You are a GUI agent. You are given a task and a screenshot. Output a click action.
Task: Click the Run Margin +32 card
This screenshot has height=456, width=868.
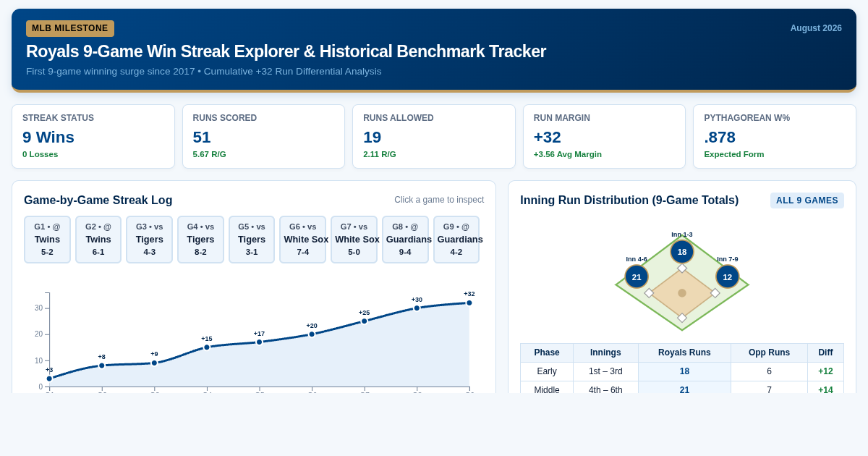click(605, 136)
